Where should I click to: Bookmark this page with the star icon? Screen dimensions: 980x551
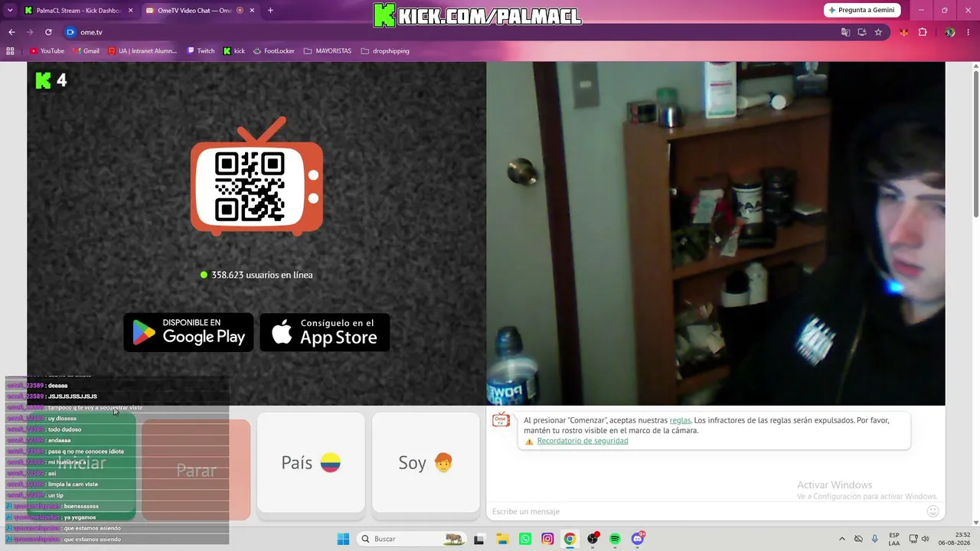pyautogui.click(x=878, y=32)
